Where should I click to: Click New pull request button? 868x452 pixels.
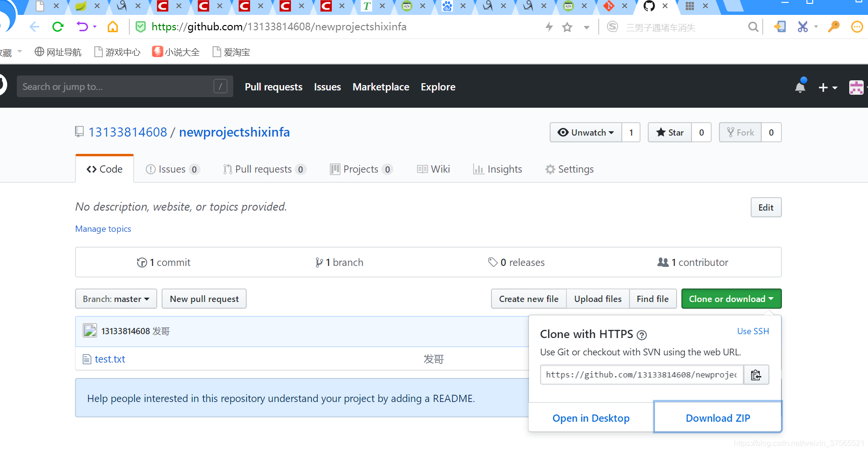[204, 299]
